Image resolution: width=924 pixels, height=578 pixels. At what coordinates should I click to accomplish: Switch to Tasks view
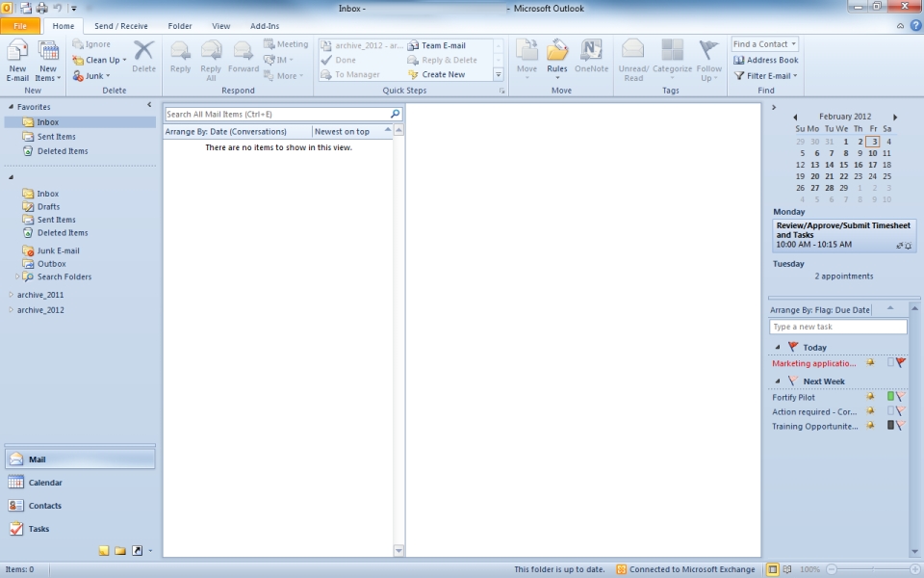[x=80, y=529]
